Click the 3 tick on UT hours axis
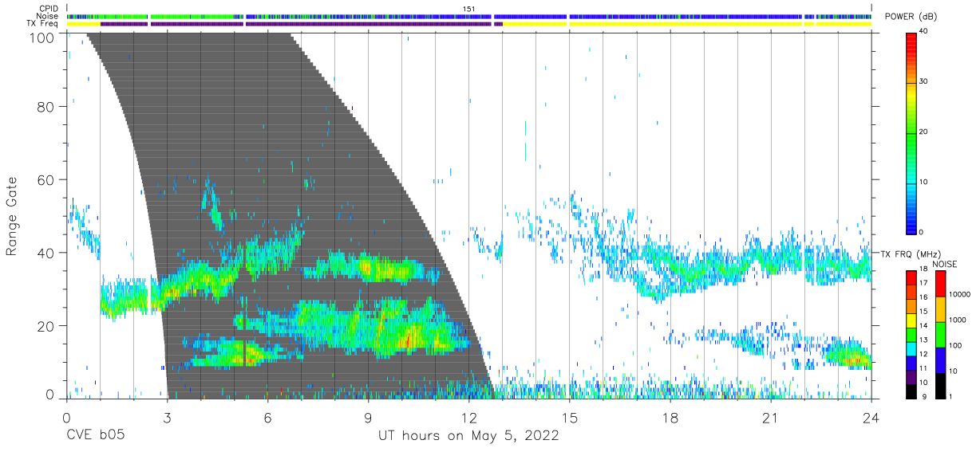The width and height of the screenshot is (980, 452). click(167, 416)
